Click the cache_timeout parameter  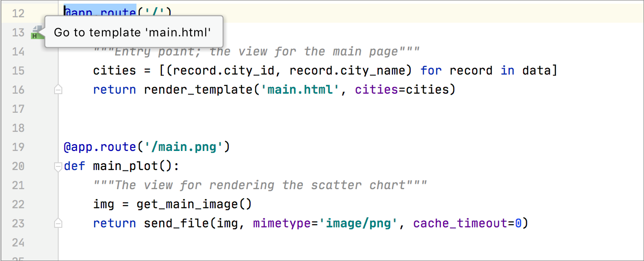(x=460, y=223)
